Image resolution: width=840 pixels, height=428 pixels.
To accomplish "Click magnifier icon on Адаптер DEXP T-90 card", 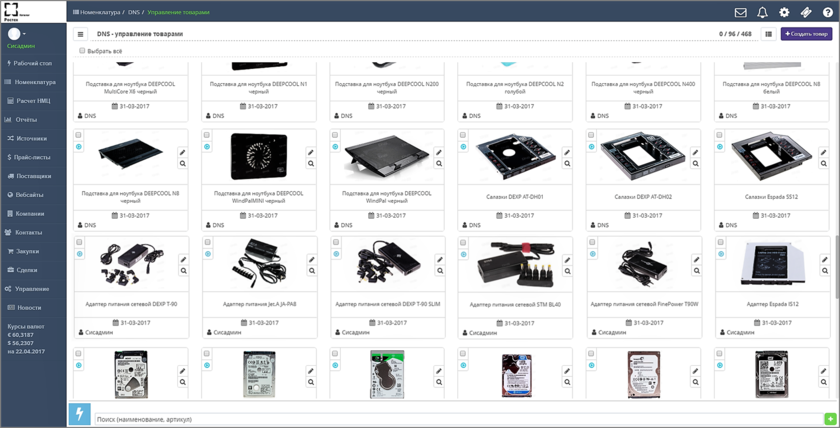I will [183, 271].
